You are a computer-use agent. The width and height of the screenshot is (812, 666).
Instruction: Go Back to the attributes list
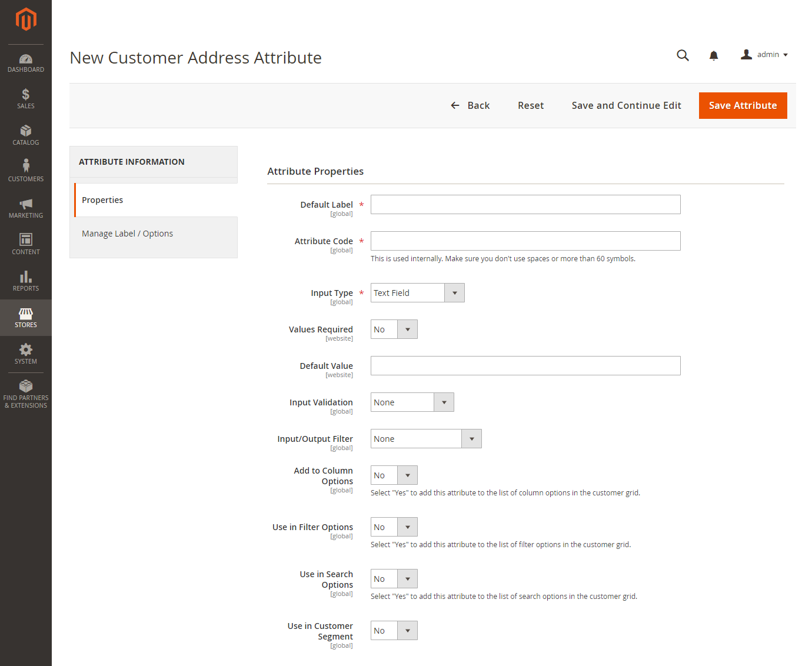coord(470,105)
